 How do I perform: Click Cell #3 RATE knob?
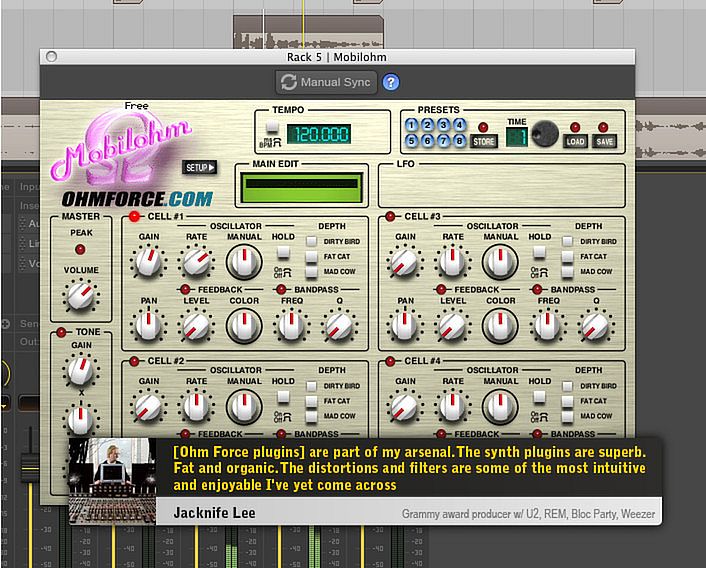(453, 262)
